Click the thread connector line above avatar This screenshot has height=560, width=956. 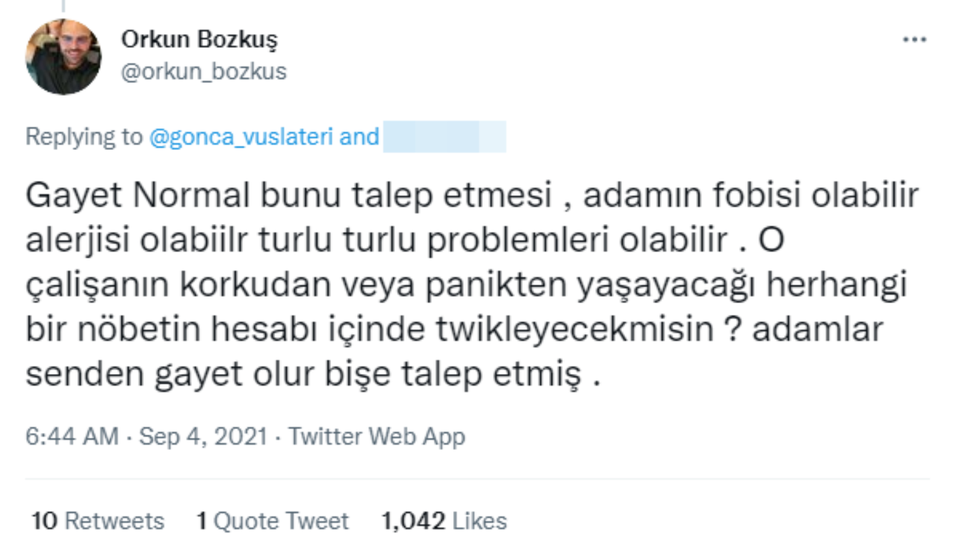point(63,6)
